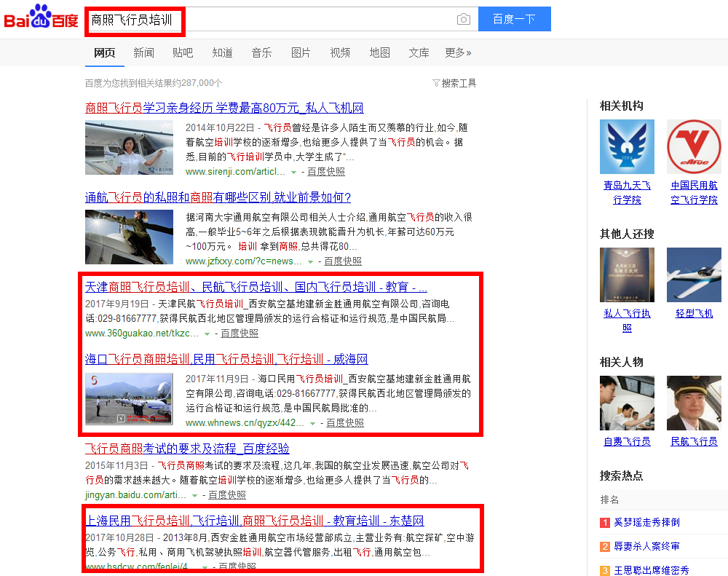Open hot search 奚梦瑶走秀摔倒

point(646,523)
